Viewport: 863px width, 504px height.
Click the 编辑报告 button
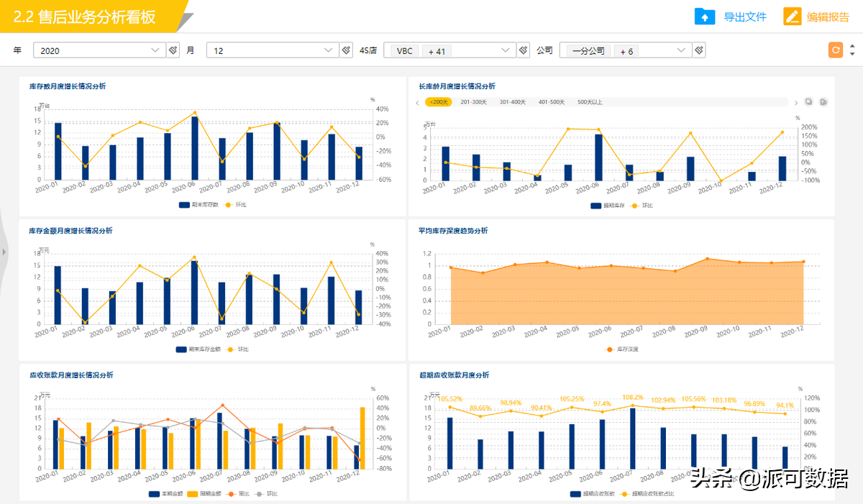point(817,17)
